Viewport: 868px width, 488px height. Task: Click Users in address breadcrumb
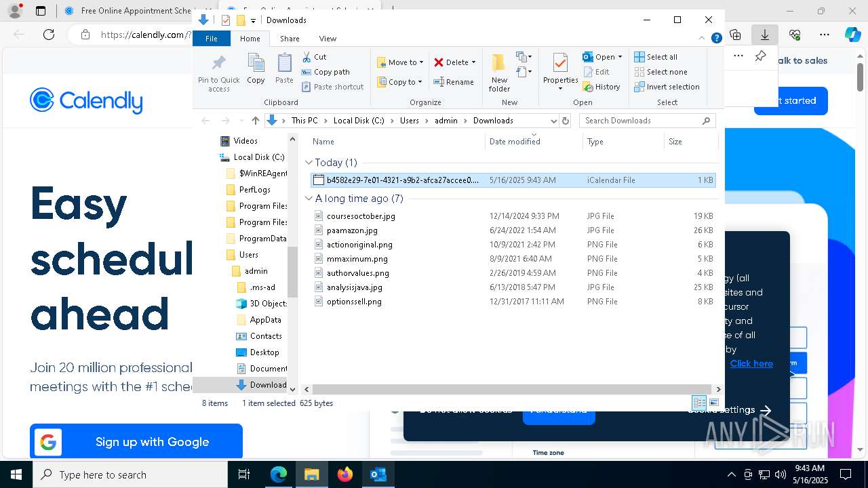pyautogui.click(x=409, y=121)
